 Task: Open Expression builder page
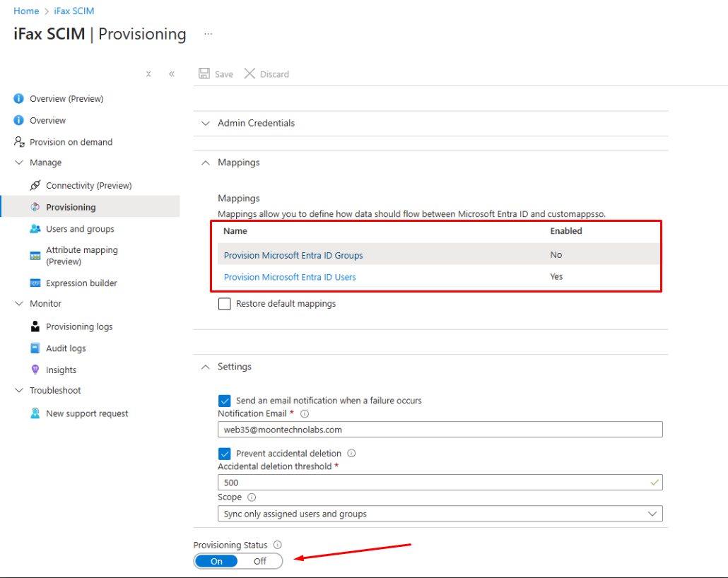[81, 283]
